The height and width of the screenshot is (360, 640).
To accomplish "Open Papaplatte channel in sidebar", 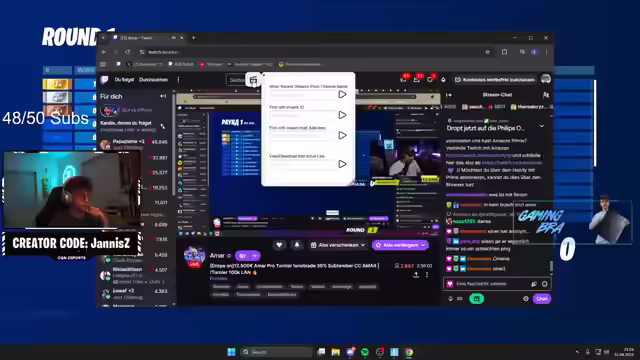I will [134, 144].
